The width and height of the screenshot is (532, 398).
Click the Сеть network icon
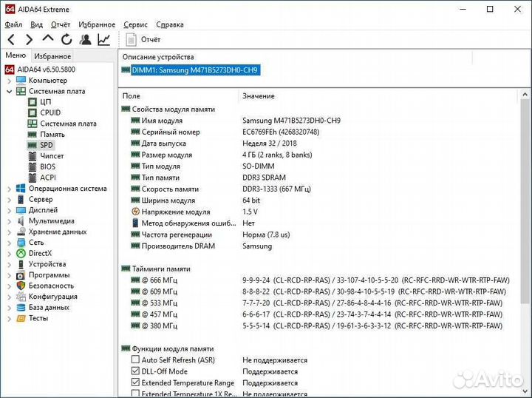(x=21, y=243)
